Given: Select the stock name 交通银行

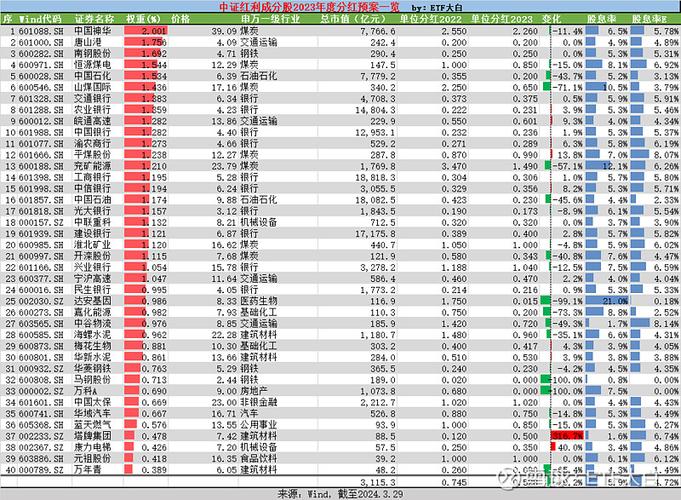Looking at the screenshot, I should click(x=93, y=99).
